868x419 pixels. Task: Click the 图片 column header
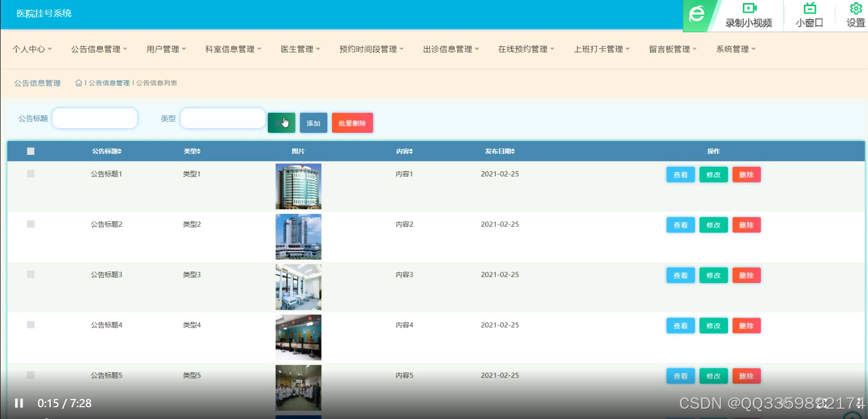pyautogui.click(x=298, y=151)
